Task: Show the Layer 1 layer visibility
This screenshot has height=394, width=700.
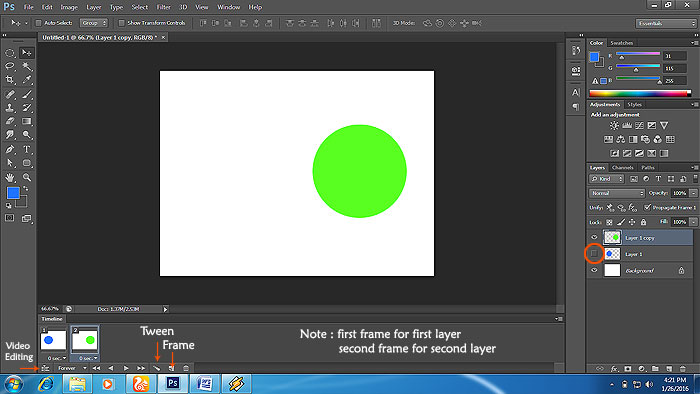Action: click(594, 254)
